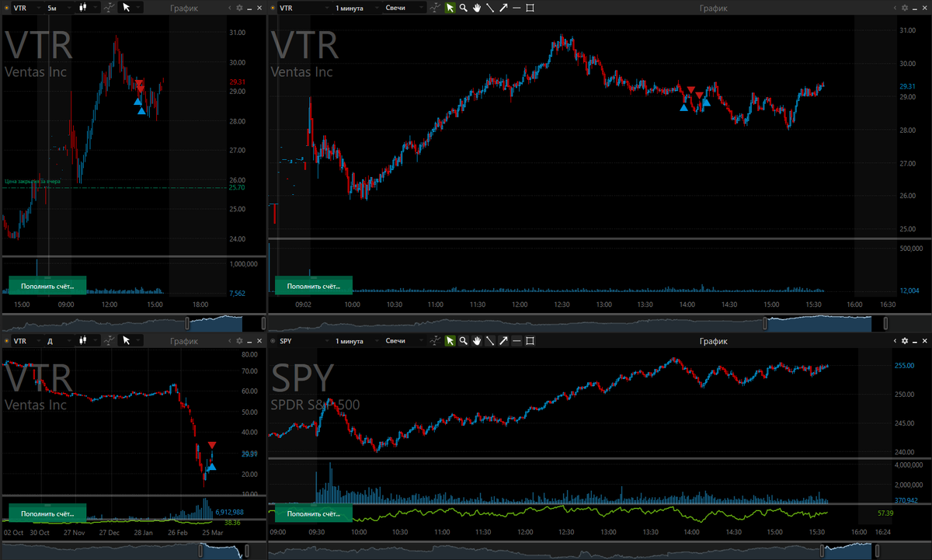Click the 25.70 previous close label
This screenshot has width=932, height=560.
[237, 188]
